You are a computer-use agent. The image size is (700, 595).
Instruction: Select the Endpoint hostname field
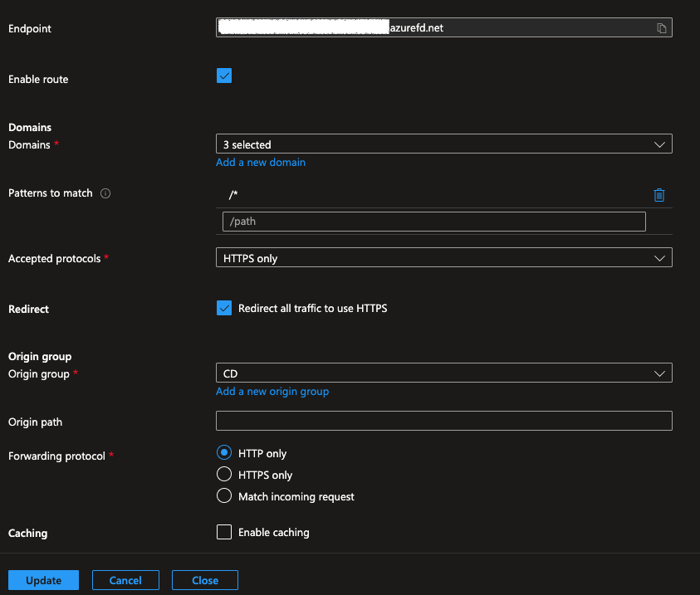443,27
